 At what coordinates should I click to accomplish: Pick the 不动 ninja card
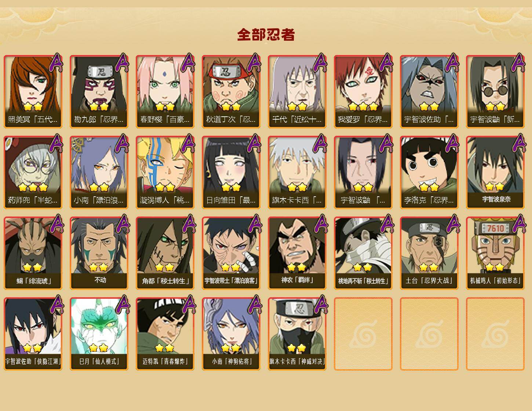tap(99, 253)
